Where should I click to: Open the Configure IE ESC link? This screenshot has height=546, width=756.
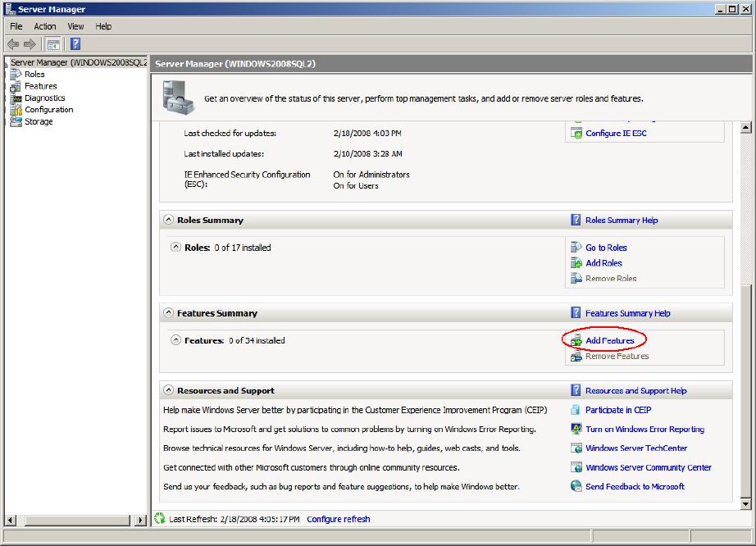point(616,134)
